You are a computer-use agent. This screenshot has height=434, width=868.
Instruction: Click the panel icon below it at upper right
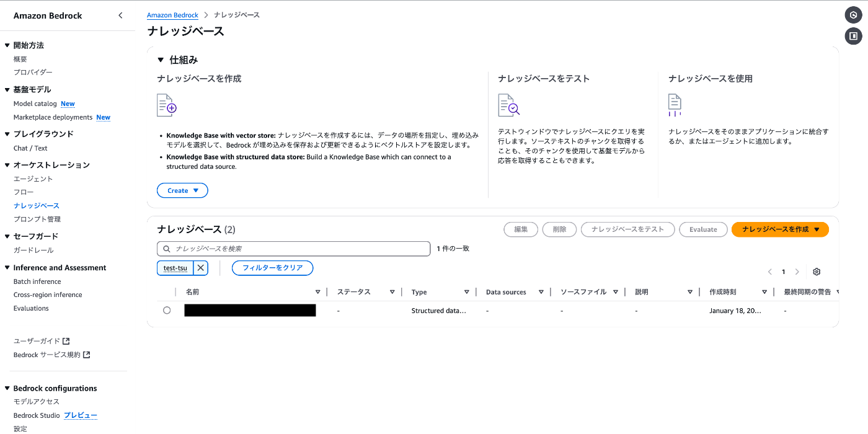click(x=854, y=36)
